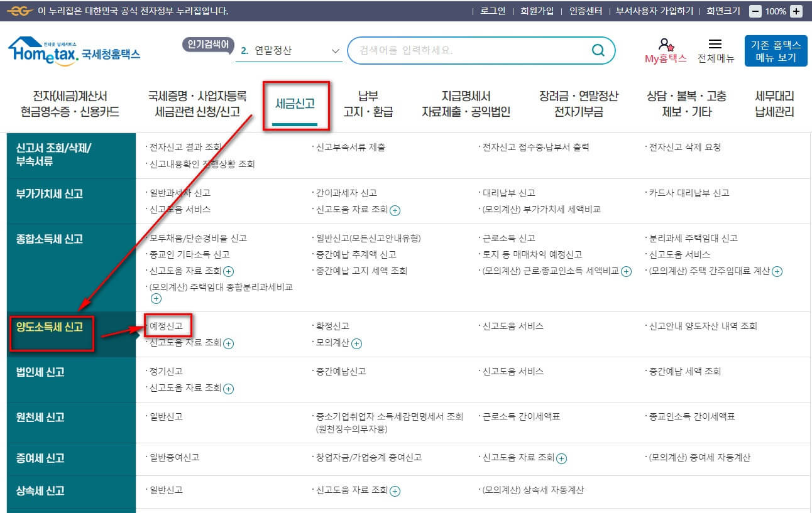
Task: Expand plus icon beside 상속세 신고도움 자료 조회
Action: 395,491
